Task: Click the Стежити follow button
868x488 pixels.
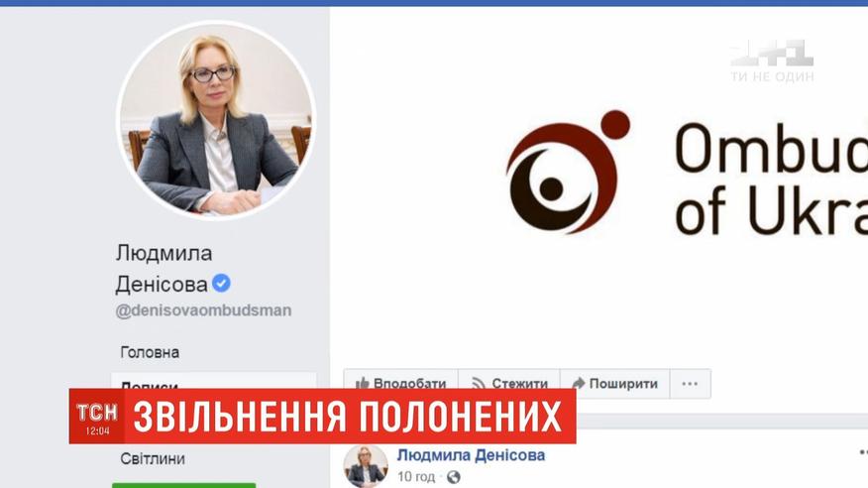Action: [x=509, y=383]
